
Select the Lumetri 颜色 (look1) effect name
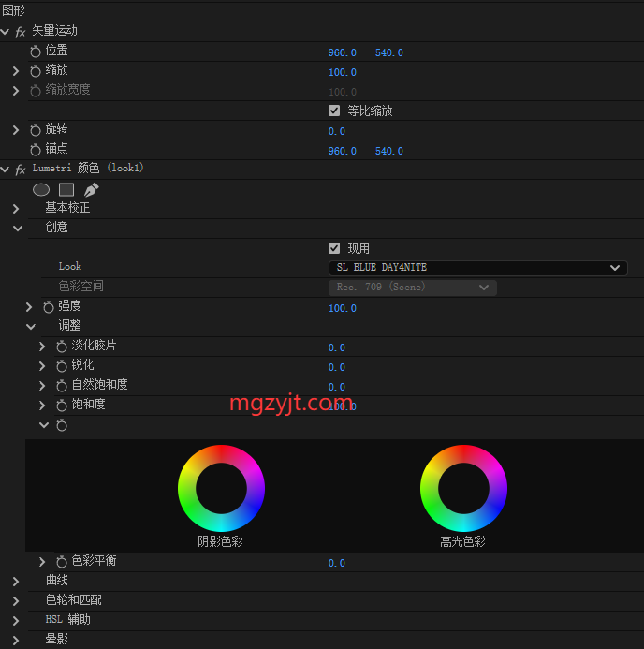[x=88, y=168]
